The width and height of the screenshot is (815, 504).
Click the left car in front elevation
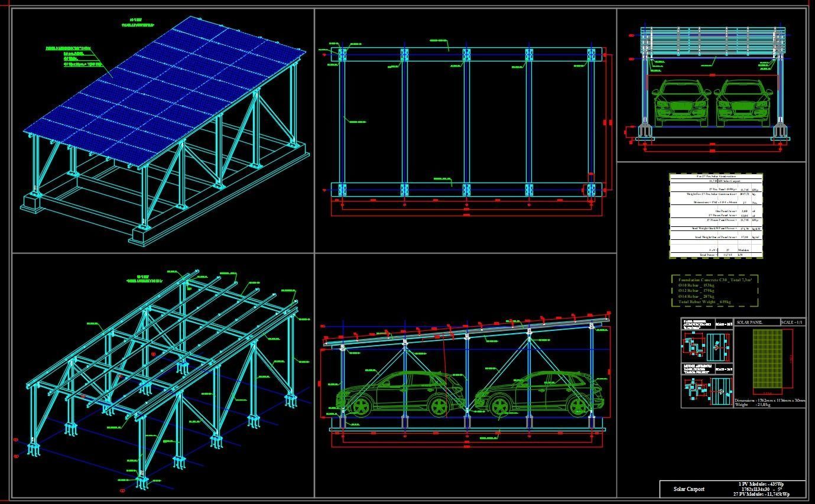tap(681, 102)
